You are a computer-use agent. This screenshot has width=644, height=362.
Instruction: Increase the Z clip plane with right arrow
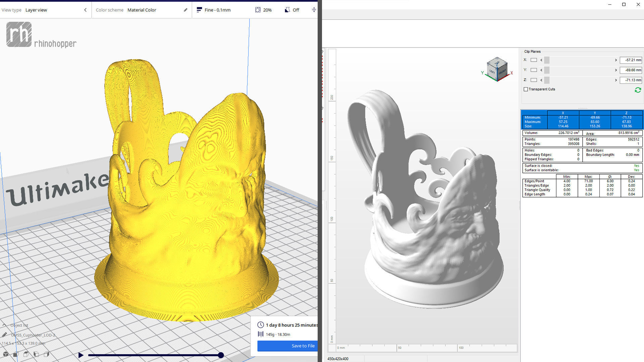tap(616, 80)
